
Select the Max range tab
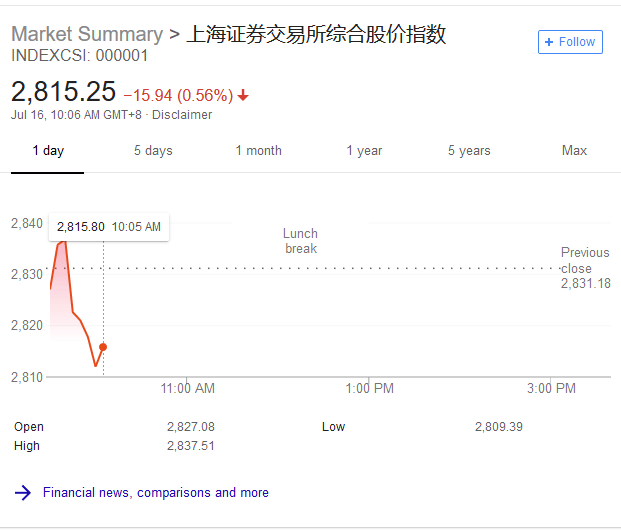point(574,151)
